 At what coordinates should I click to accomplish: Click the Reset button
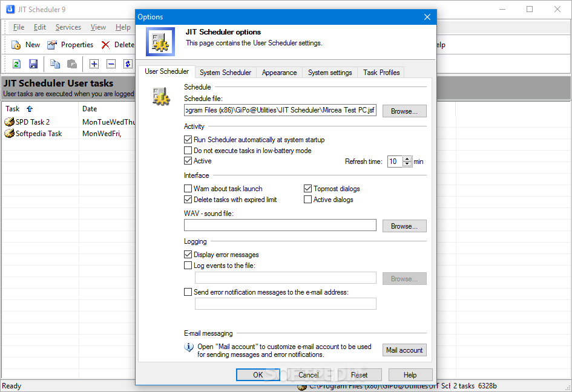coord(360,375)
